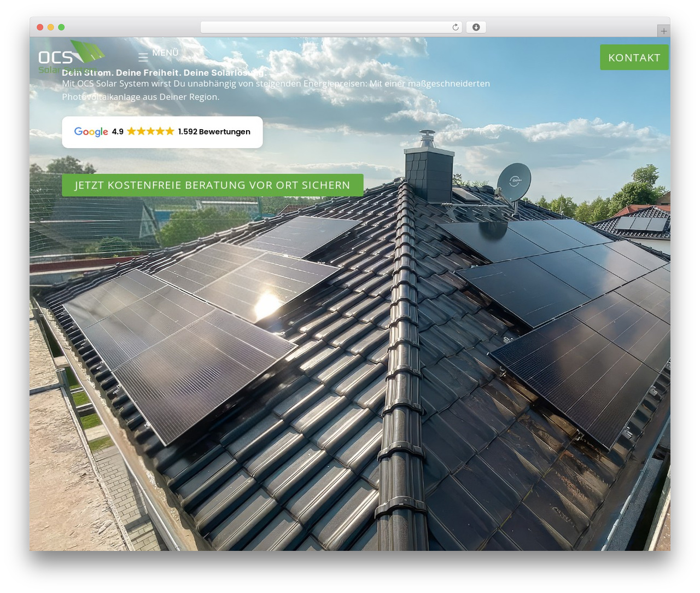Focus the browser address bar

[x=331, y=27]
